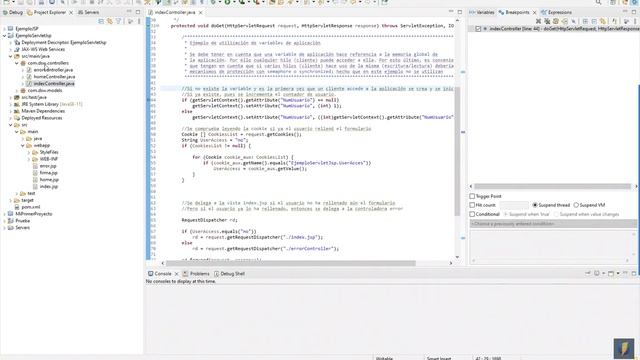Viewport: 640px width, 360px height.
Task: Switch to the Debug Shell tab
Action: 229,274
